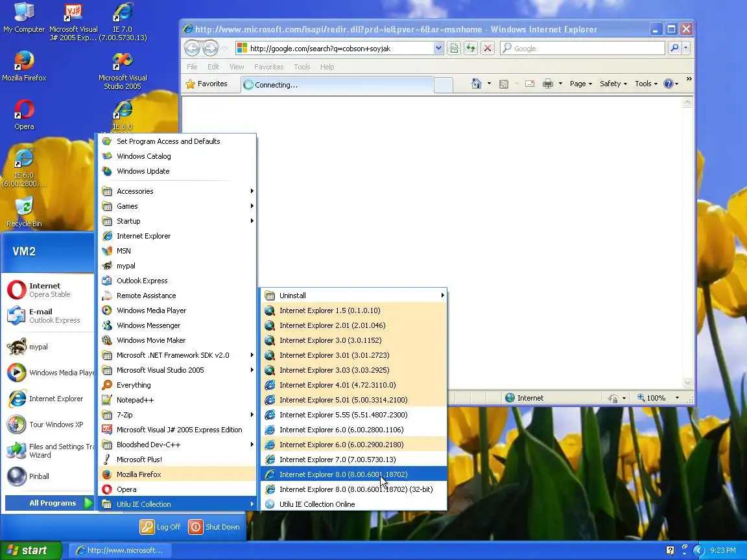
Task: Open Pinball from Start menu
Action: [47, 476]
